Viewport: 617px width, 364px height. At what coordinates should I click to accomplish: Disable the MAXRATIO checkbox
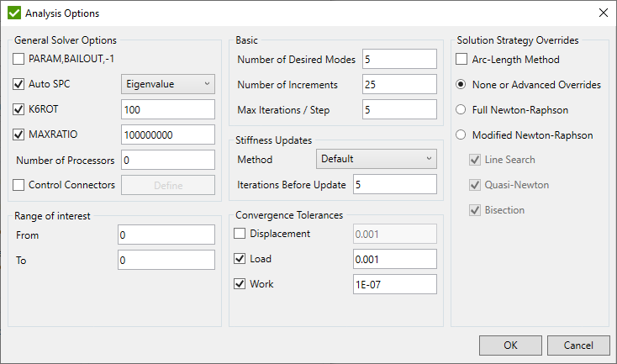point(20,135)
